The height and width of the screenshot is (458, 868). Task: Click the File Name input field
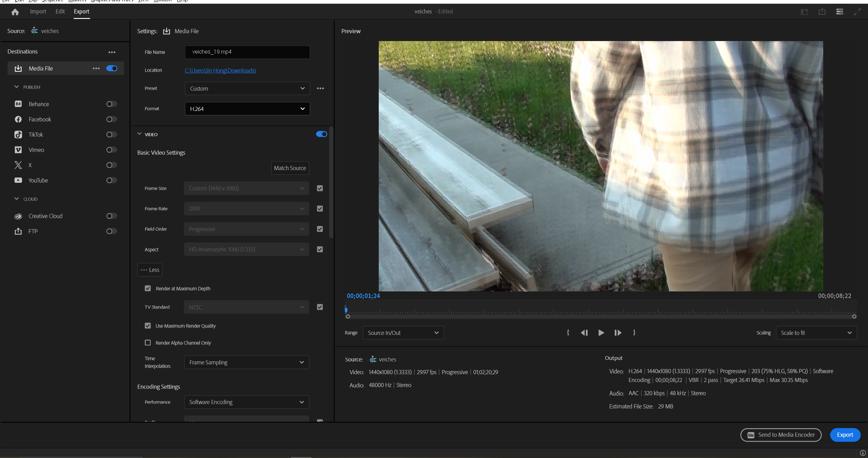247,52
